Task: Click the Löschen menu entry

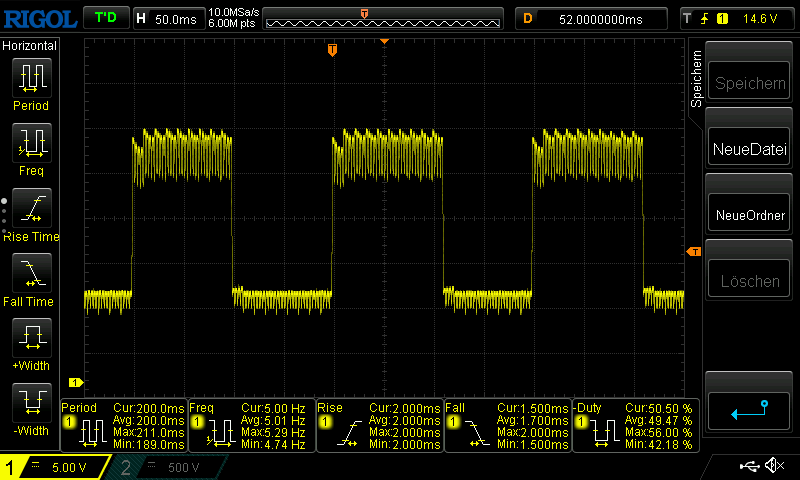Action: click(x=749, y=281)
